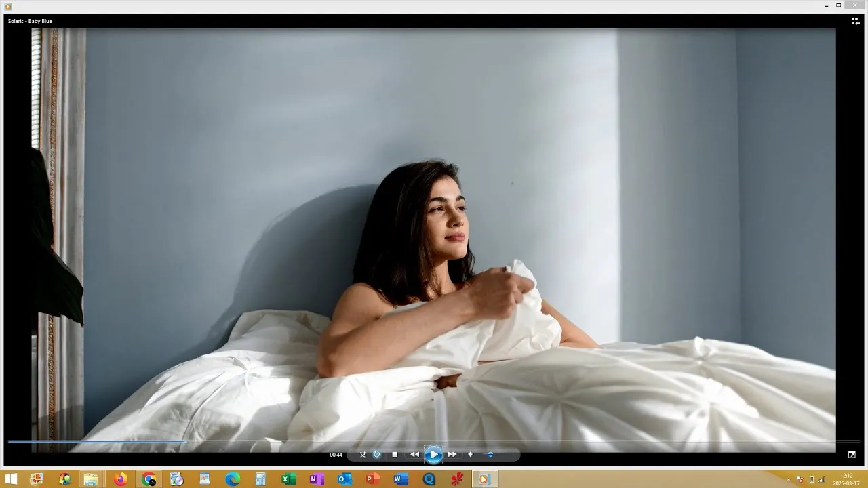Open PowerPoint from the taskbar
This screenshot has height=488, width=868.
[x=372, y=479]
